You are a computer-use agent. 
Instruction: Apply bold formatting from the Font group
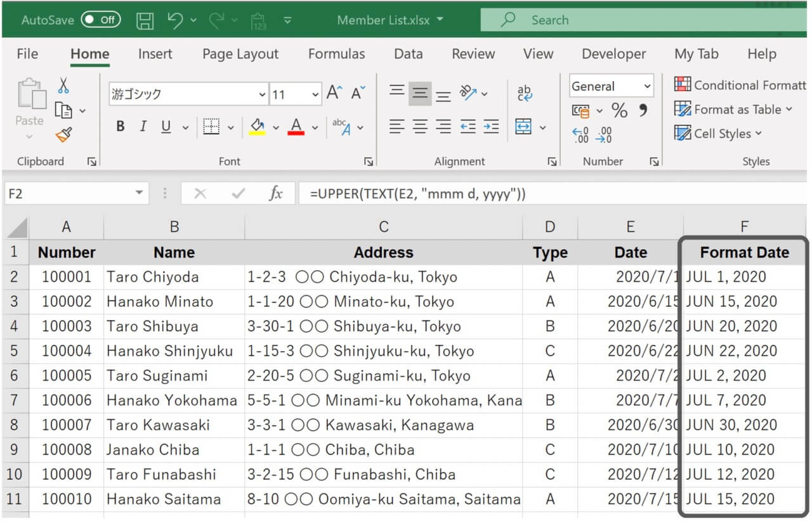tap(120, 126)
